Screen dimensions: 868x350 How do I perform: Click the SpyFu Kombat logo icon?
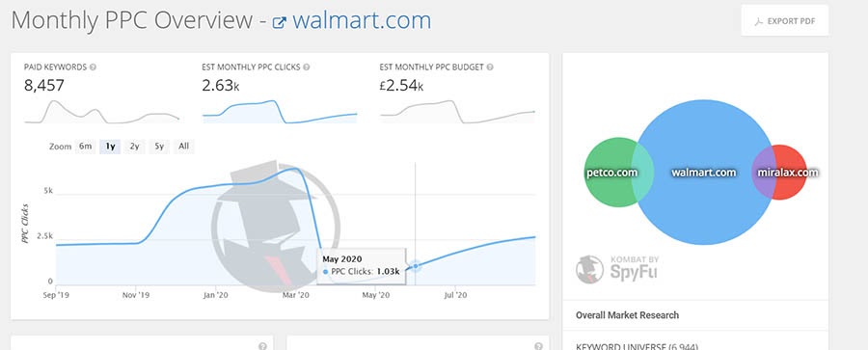[589, 270]
